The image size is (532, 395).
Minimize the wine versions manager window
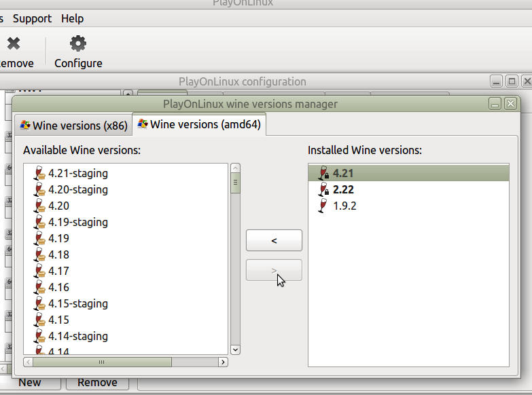[x=495, y=104]
